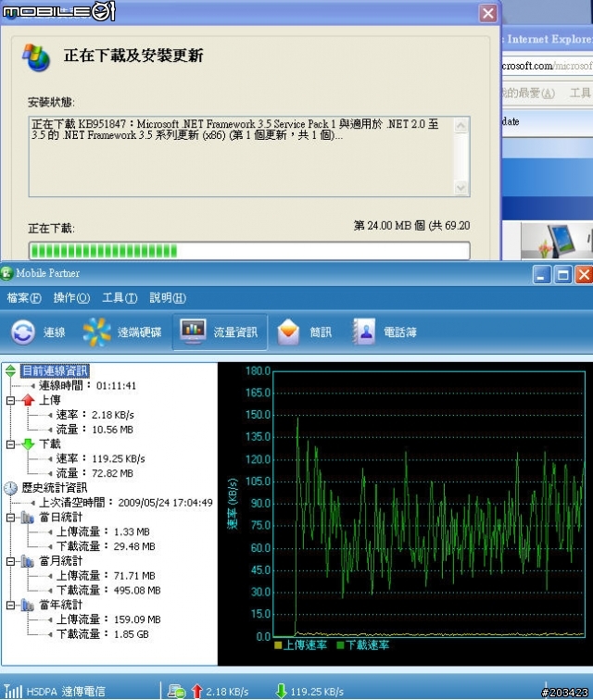The width and height of the screenshot is (593, 700).
Task: Click the yellow 上傳速率 legend swatch
Action: pyautogui.click(x=278, y=645)
